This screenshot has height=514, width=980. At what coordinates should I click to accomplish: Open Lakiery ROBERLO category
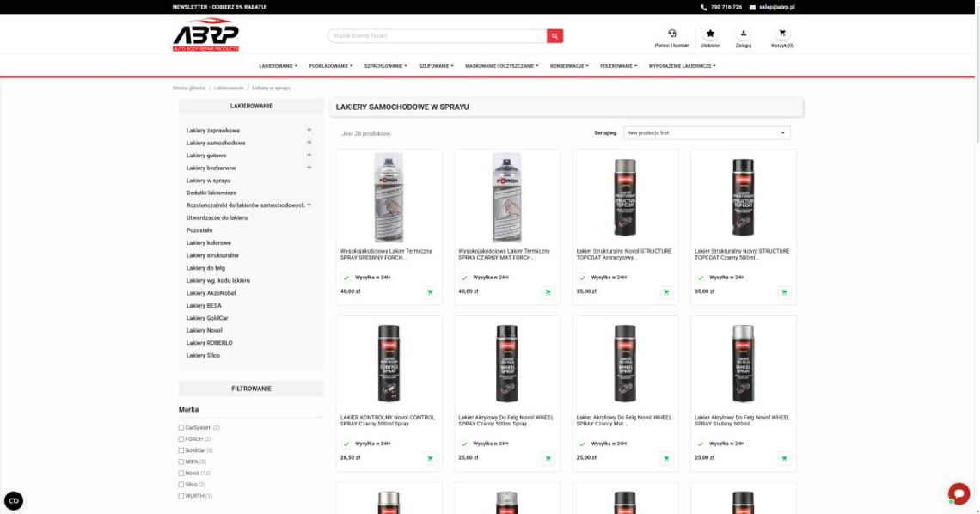coord(210,343)
